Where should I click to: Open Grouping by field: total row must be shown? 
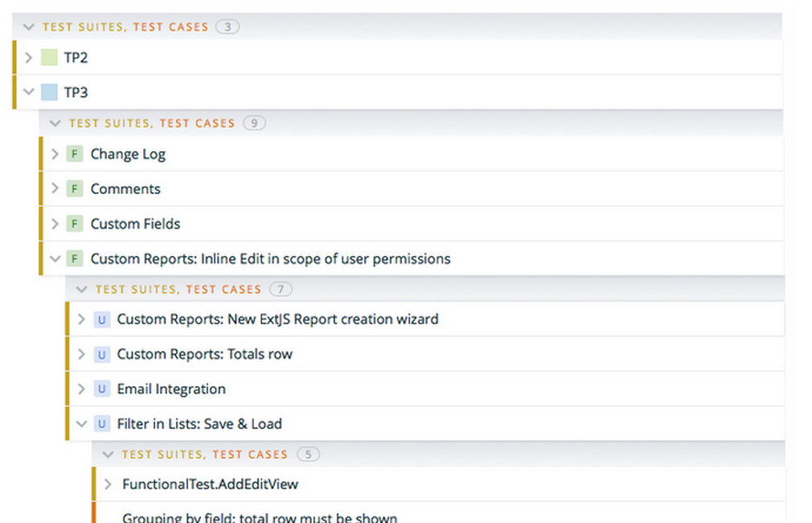pyautogui.click(x=259, y=518)
